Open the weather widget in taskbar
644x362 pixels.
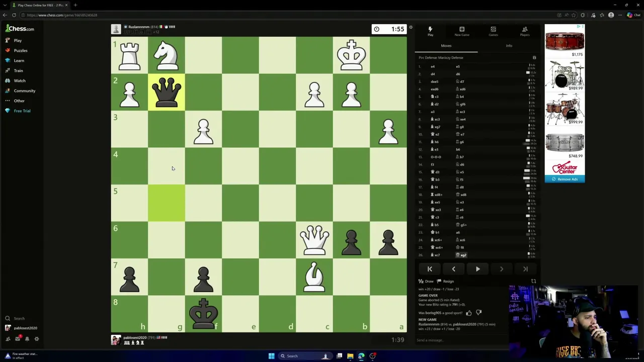pyautogui.click(x=20, y=356)
